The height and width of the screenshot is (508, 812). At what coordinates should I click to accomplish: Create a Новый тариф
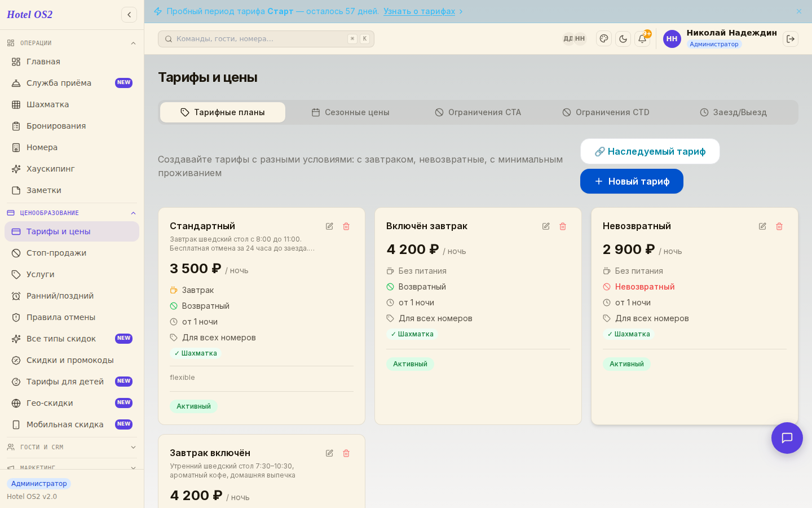click(x=632, y=181)
